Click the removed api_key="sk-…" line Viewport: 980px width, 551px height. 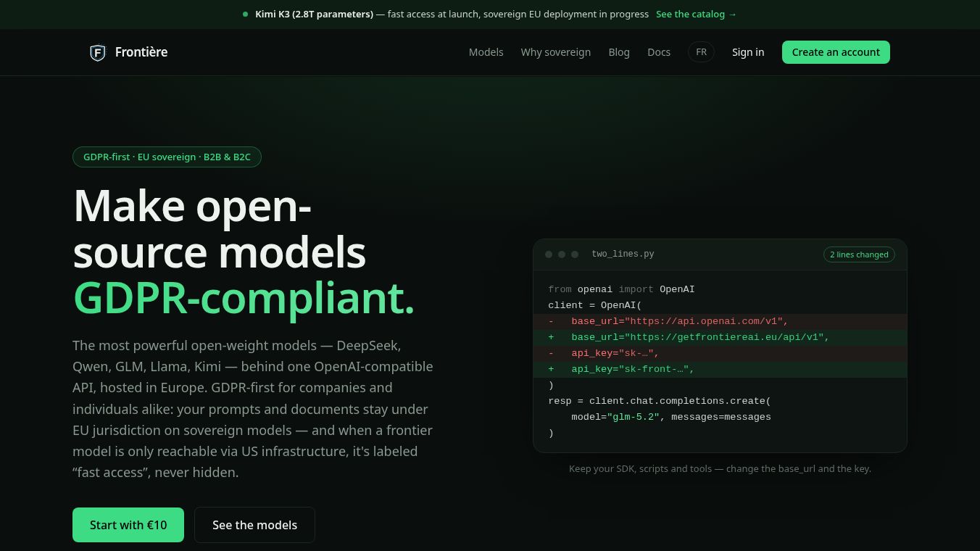(x=720, y=353)
